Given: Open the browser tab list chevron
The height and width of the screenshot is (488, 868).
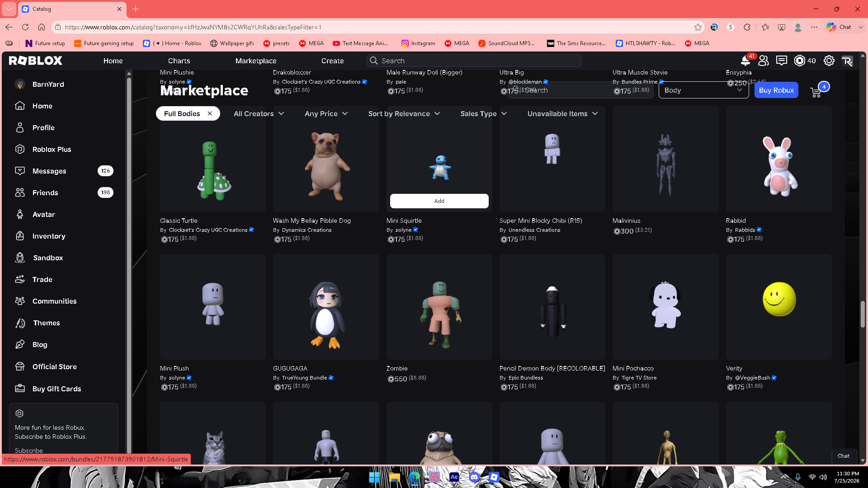Looking at the screenshot, I should coord(9,9).
